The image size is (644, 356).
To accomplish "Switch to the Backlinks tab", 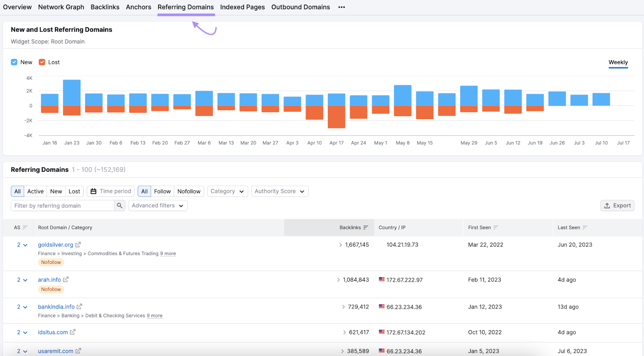I will (105, 7).
